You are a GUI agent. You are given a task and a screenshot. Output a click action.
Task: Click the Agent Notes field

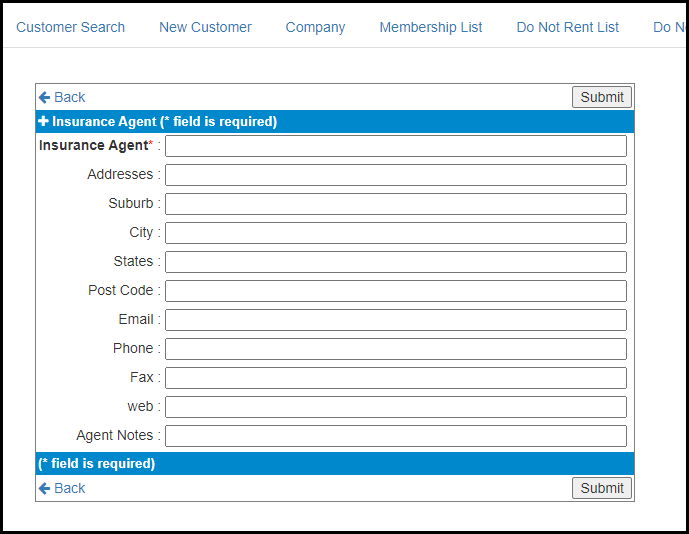(396, 436)
